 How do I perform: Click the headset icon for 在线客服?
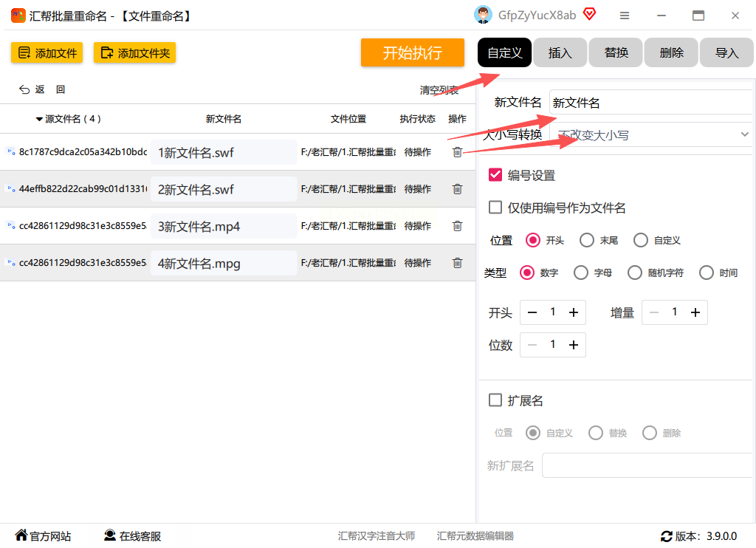[x=110, y=535]
